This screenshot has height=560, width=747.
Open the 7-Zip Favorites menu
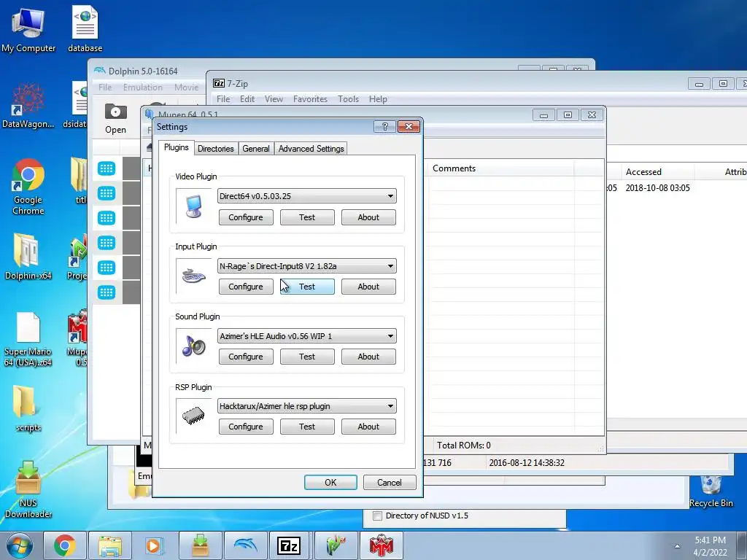pyautogui.click(x=310, y=99)
